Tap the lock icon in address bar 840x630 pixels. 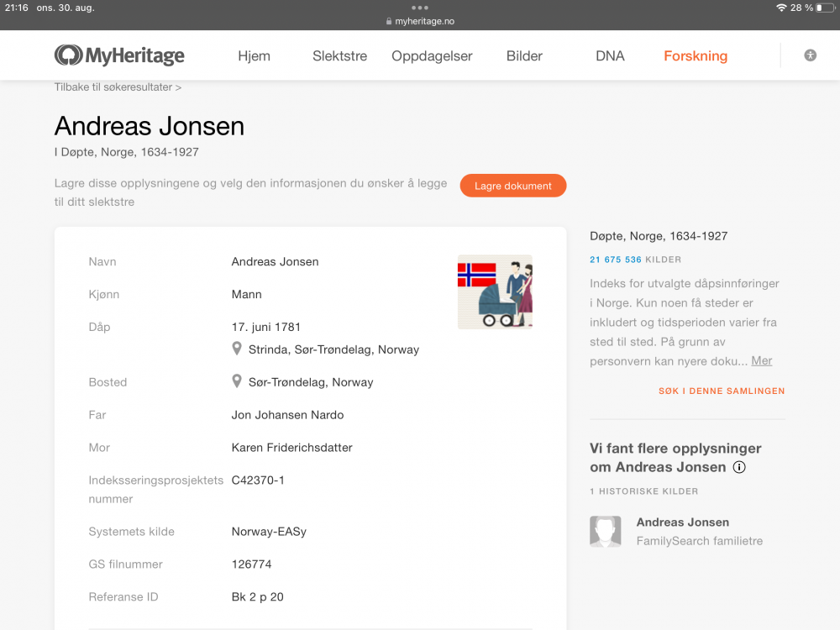point(389,22)
